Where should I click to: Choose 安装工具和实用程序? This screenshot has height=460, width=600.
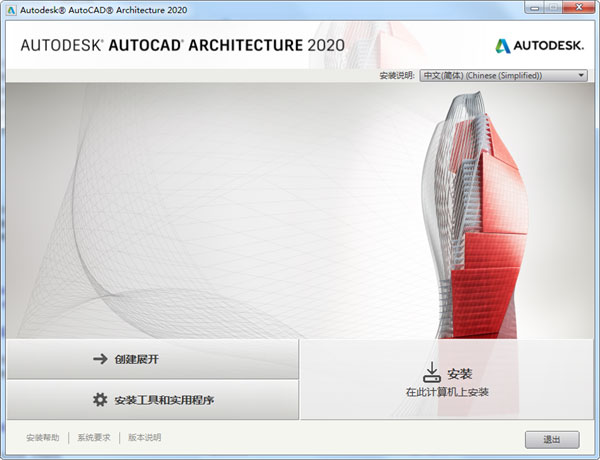pos(152,400)
